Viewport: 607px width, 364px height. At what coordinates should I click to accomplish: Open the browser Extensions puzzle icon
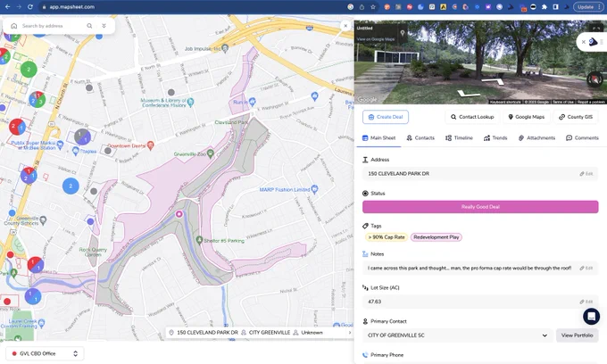pos(545,7)
